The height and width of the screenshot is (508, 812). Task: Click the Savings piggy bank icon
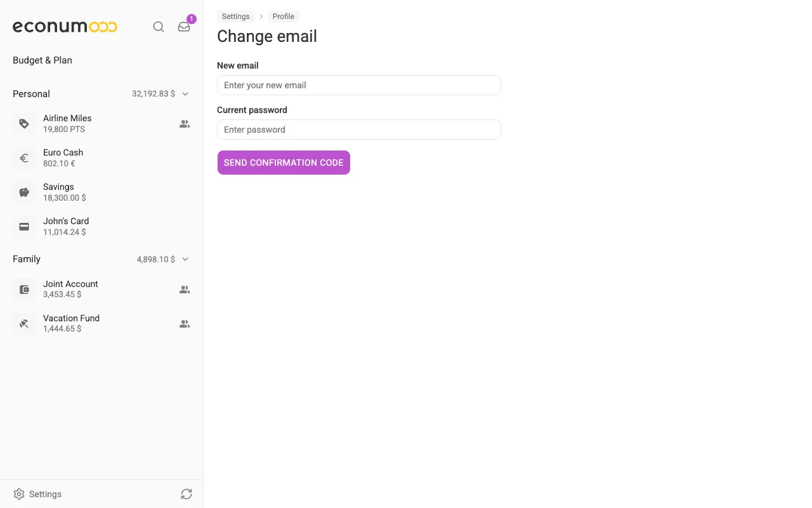click(x=24, y=192)
